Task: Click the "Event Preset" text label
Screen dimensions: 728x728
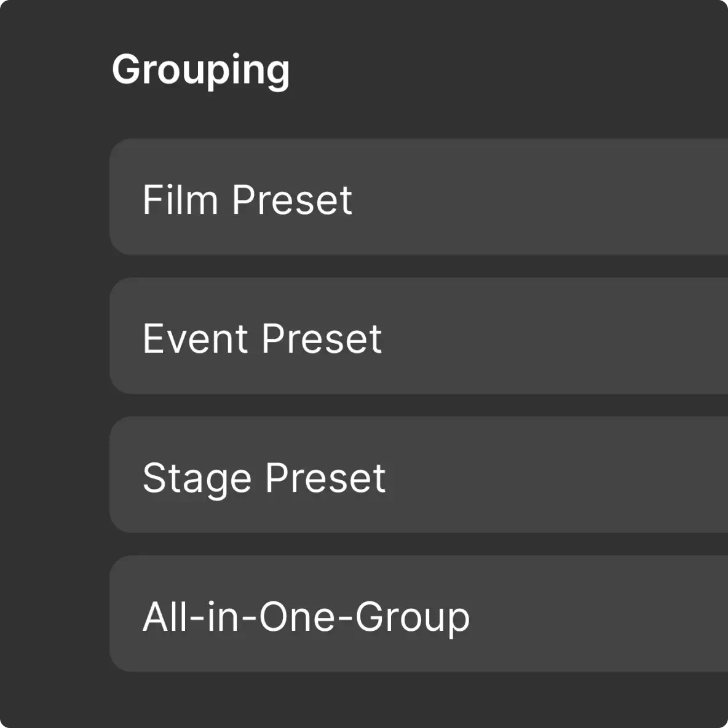Action: [262, 339]
